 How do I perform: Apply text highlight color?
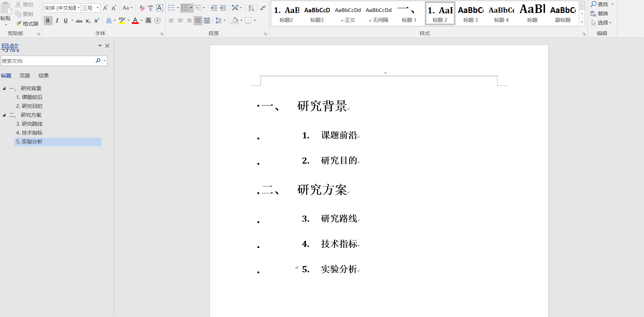[122, 20]
